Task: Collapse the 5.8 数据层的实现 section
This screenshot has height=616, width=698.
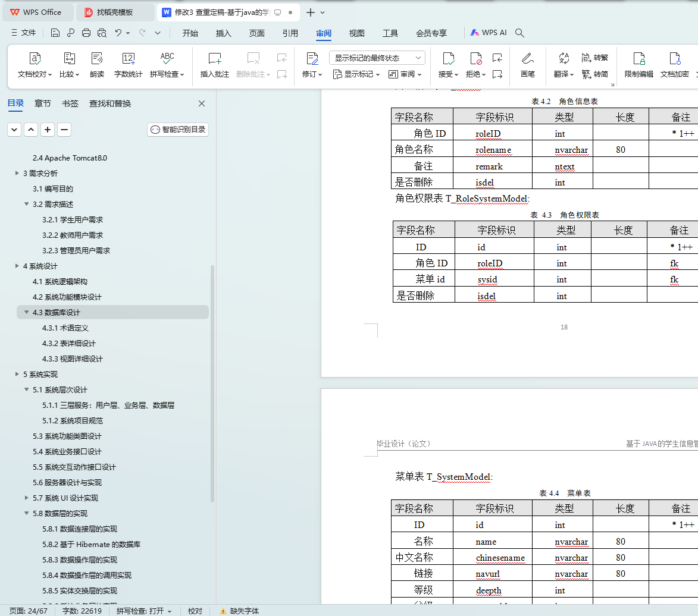Action: click(x=26, y=513)
